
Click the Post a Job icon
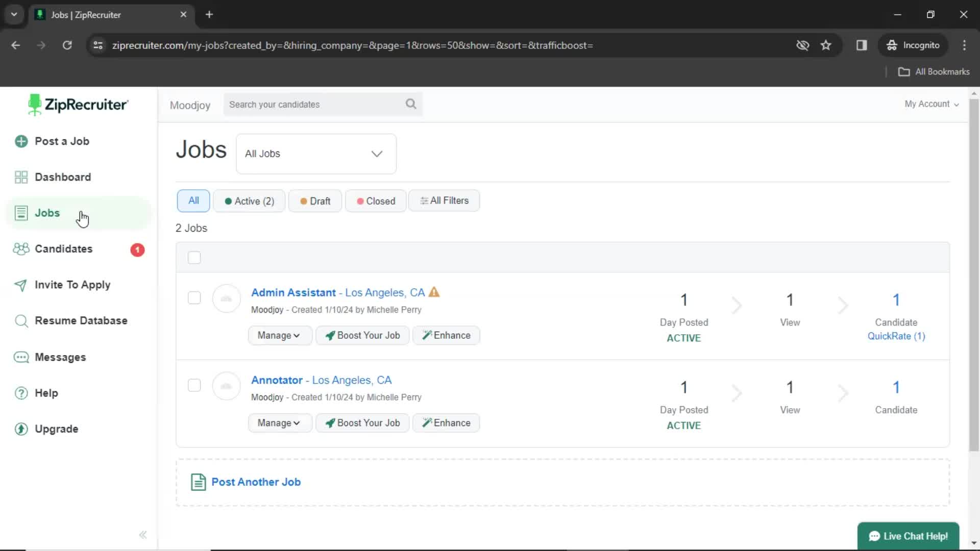coord(21,141)
